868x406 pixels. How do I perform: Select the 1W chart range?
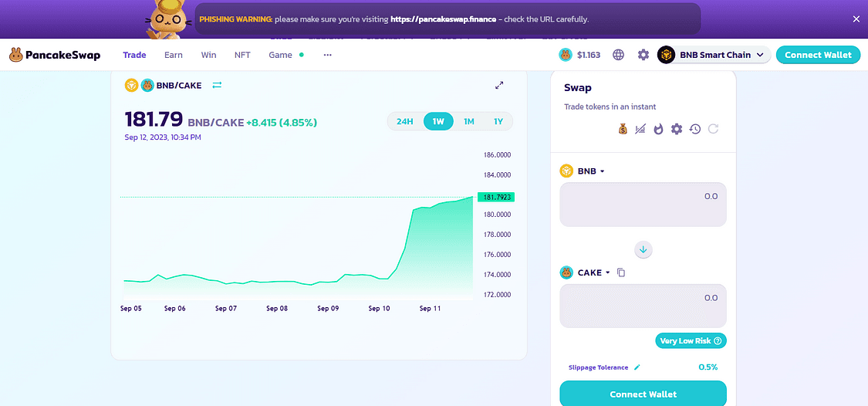[438, 121]
